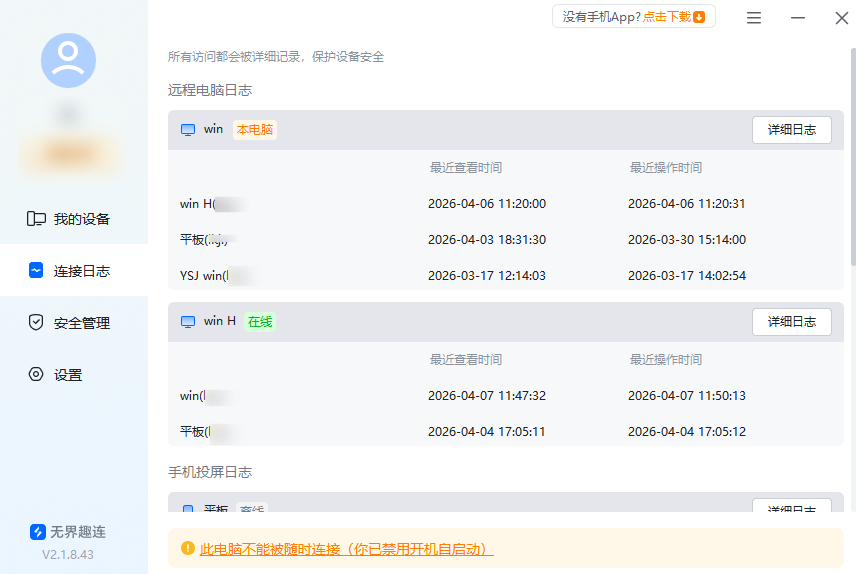Click the orange warning icon in banner
The height and width of the screenshot is (574, 856).
coord(187,549)
